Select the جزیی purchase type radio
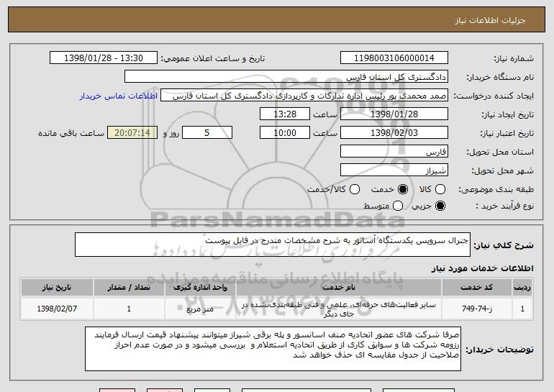 440,206
